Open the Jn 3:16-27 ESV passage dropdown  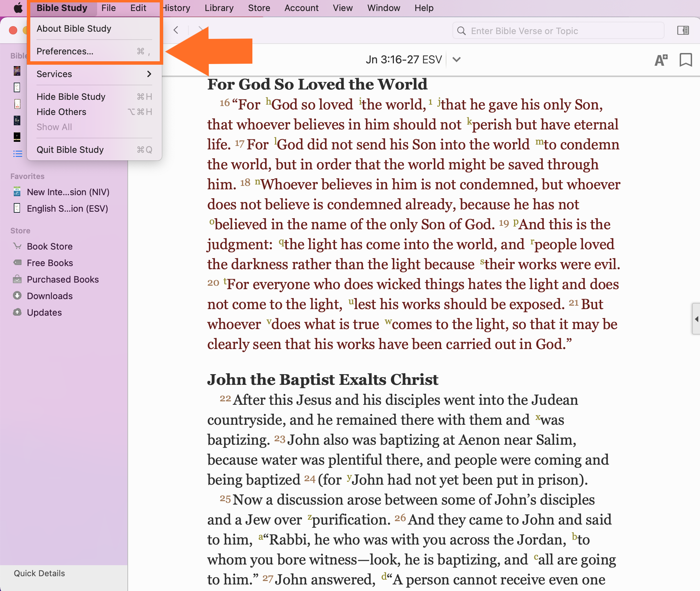[x=456, y=60]
